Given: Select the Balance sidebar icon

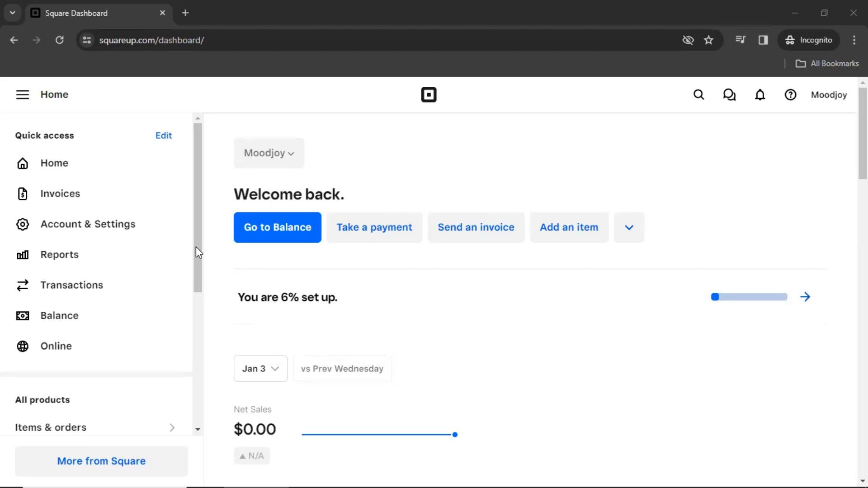Looking at the screenshot, I should 22,315.
